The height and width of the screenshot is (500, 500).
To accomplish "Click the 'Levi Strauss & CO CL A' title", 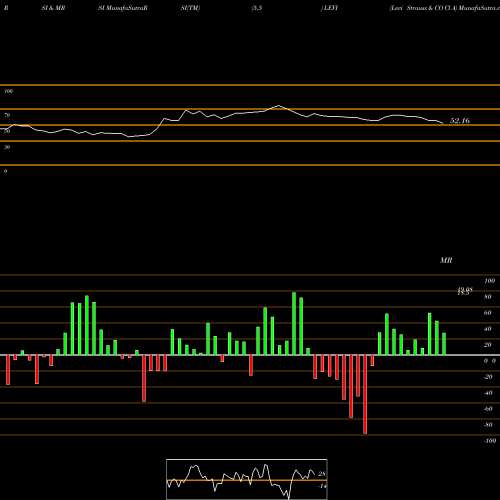I will [x=423, y=8].
